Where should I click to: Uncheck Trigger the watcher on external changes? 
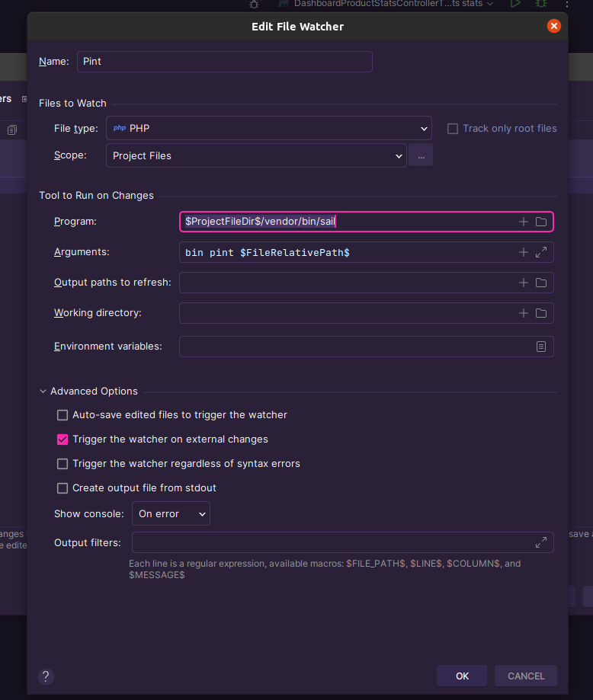point(63,439)
